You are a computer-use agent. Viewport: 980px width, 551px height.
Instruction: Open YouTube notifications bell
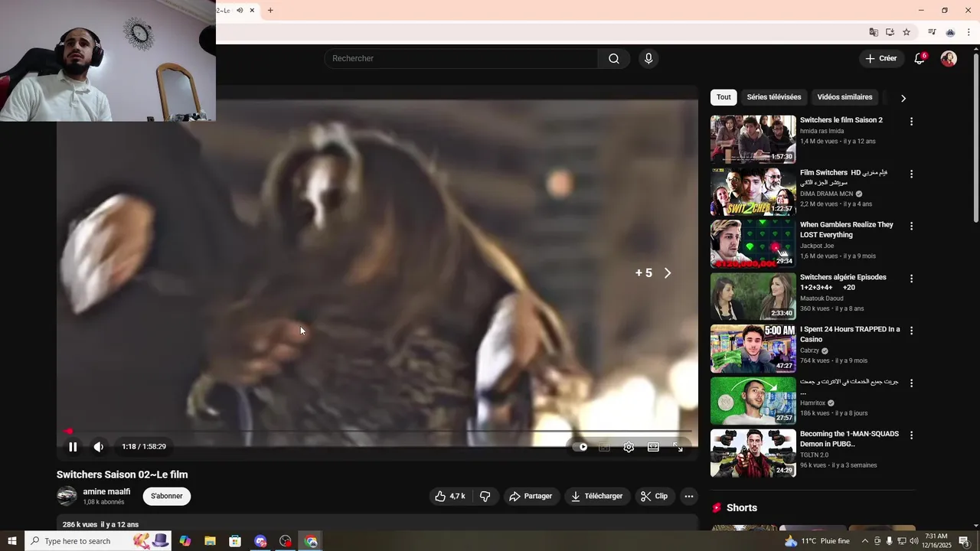point(920,59)
